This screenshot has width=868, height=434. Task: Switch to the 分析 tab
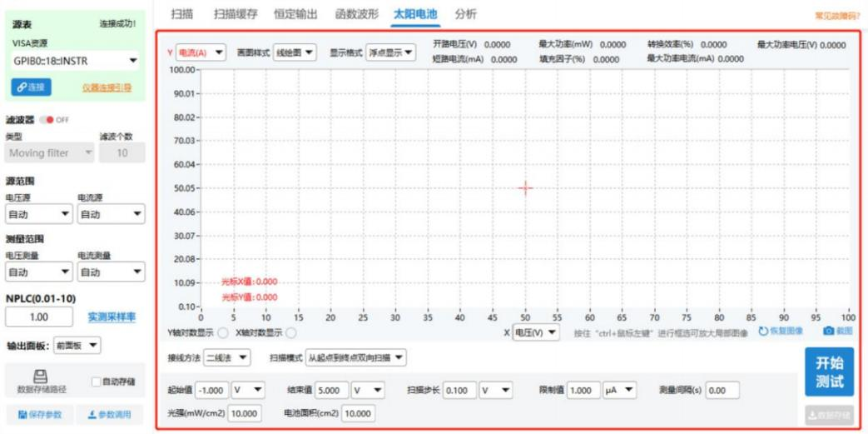pyautogui.click(x=465, y=14)
